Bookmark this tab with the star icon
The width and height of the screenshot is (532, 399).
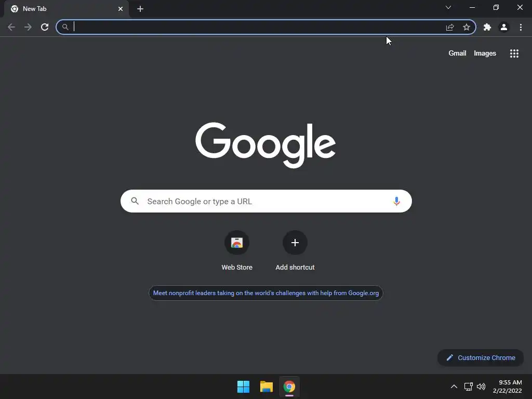pos(467,27)
